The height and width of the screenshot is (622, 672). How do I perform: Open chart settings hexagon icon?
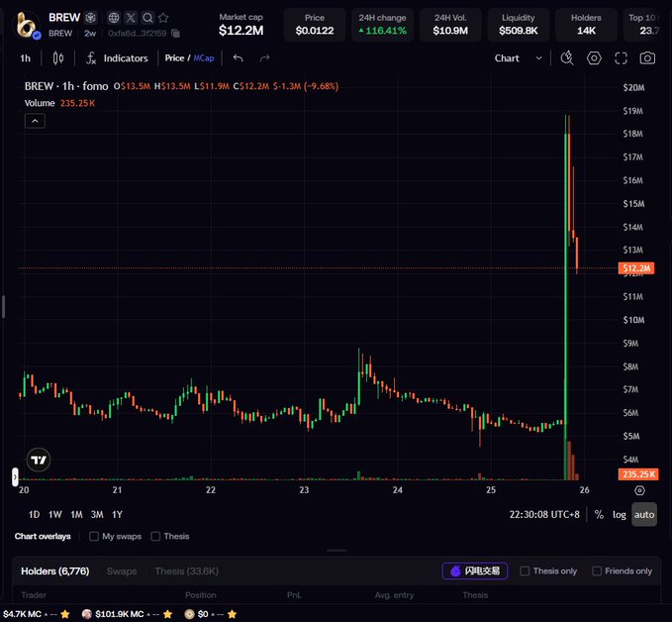[x=594, y=57]
